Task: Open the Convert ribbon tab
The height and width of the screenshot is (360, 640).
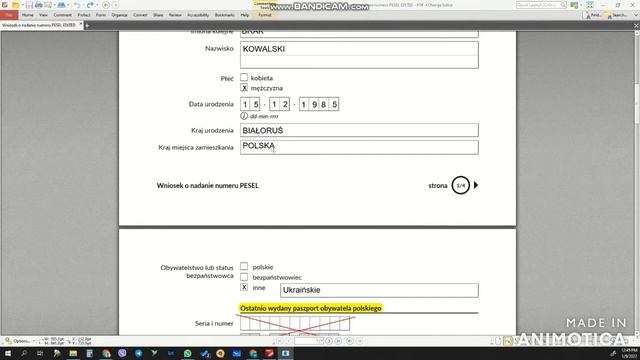Action: pyautogui.click(x=140, y=15)
